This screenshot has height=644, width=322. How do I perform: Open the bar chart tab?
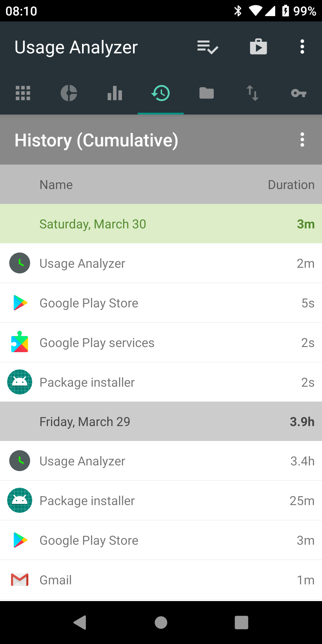point(115,93)
